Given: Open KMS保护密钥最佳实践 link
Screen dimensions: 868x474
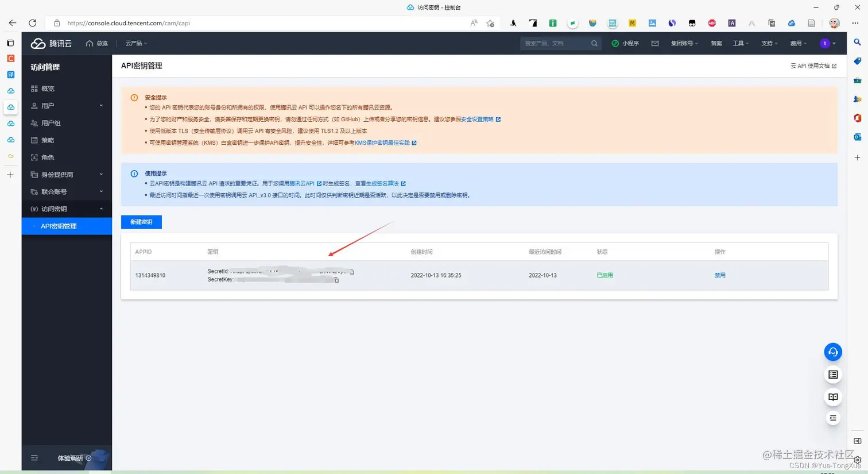Looking at the screenshot, I should pyautogui.click(x=385, y=143).
